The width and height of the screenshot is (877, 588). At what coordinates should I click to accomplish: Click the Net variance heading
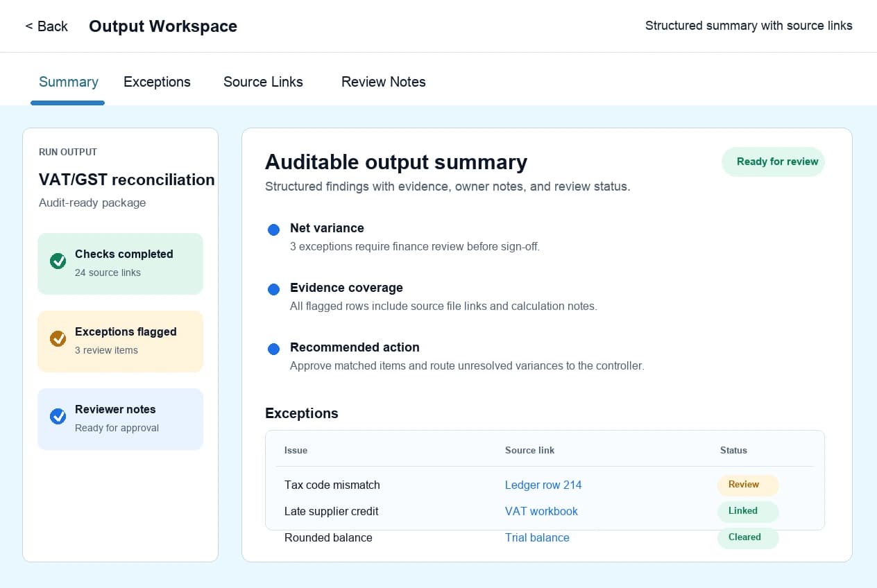click(x=327, y=228)
